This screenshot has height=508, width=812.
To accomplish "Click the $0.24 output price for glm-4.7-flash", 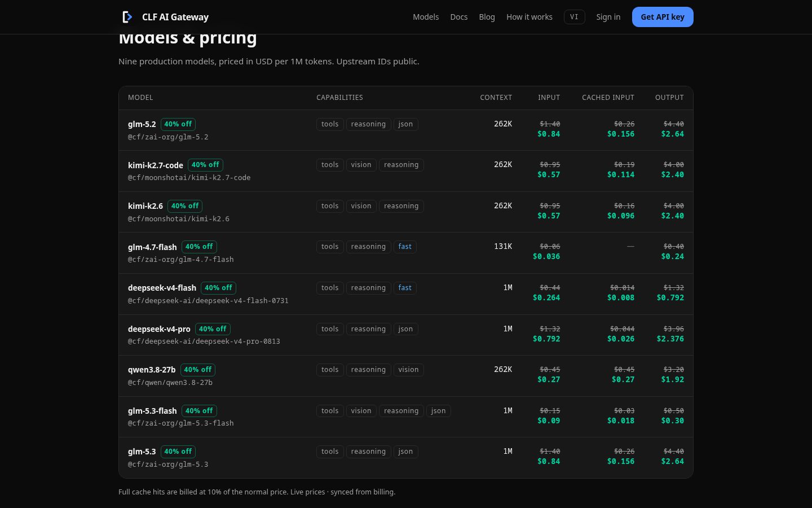I will [673, 256].
